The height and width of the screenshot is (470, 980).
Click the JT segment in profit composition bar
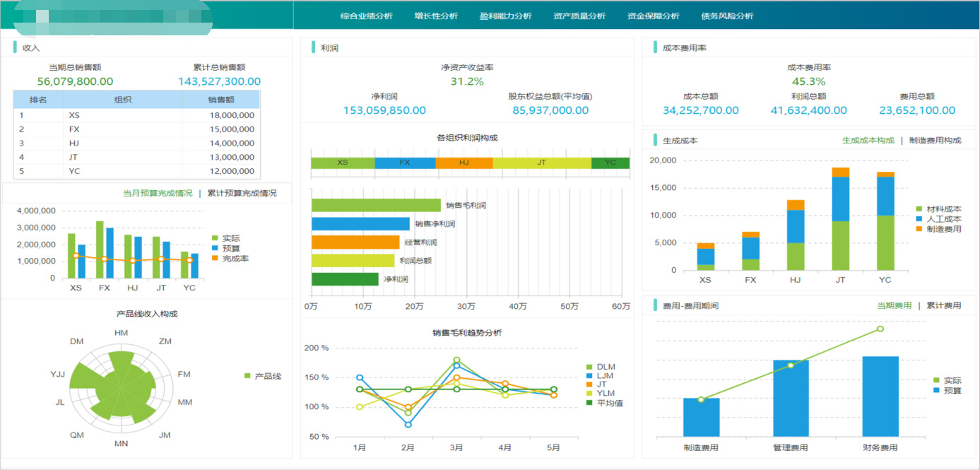[x=541, y=163]
